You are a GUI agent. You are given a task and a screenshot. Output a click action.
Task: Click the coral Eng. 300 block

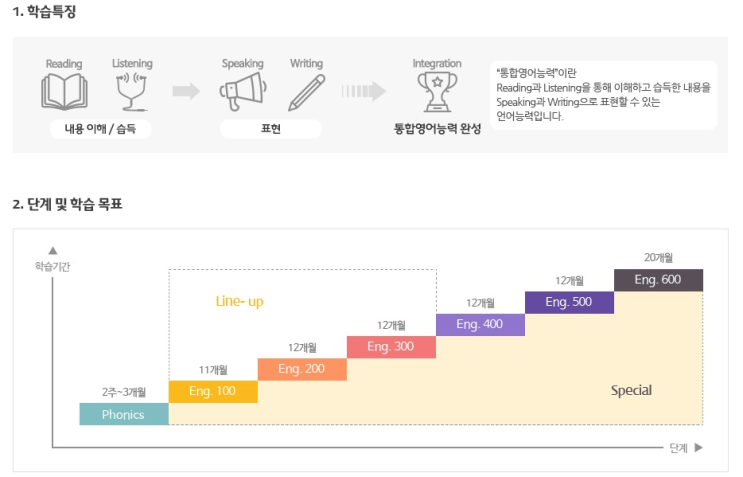(x=391, y=347)
